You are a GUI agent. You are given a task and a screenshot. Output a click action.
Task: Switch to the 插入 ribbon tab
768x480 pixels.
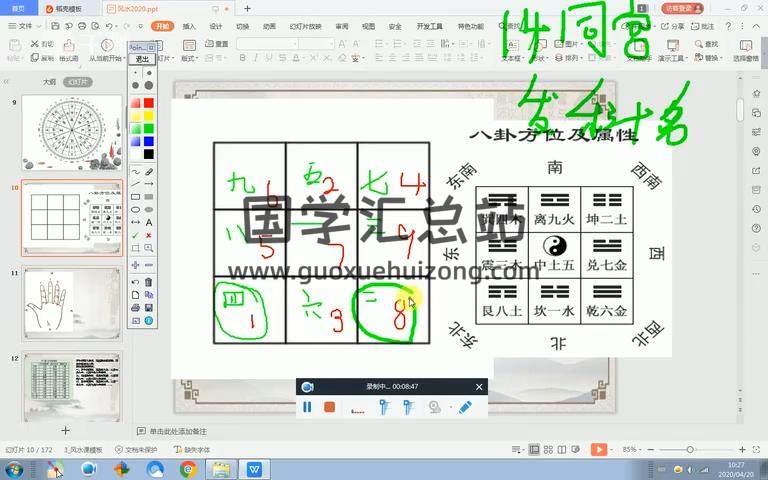tap(189, 27)
